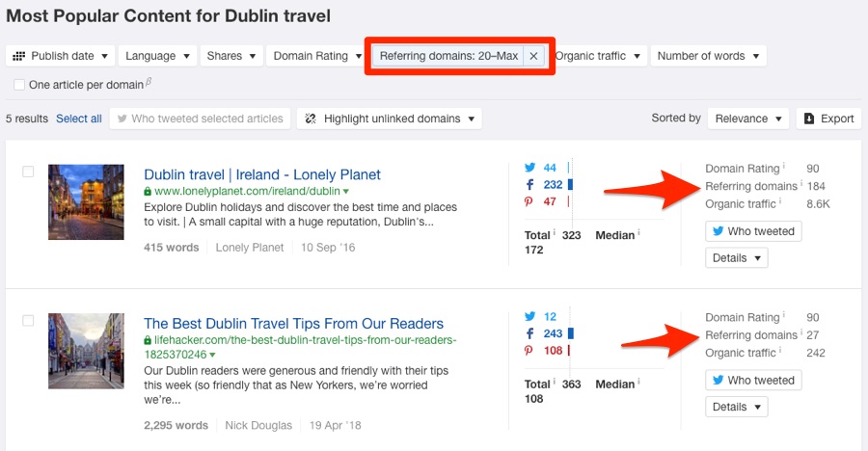Click the lifehacker.com article URL
The height and width of the screenshot is (451, 868).
(x=300, y=347)
